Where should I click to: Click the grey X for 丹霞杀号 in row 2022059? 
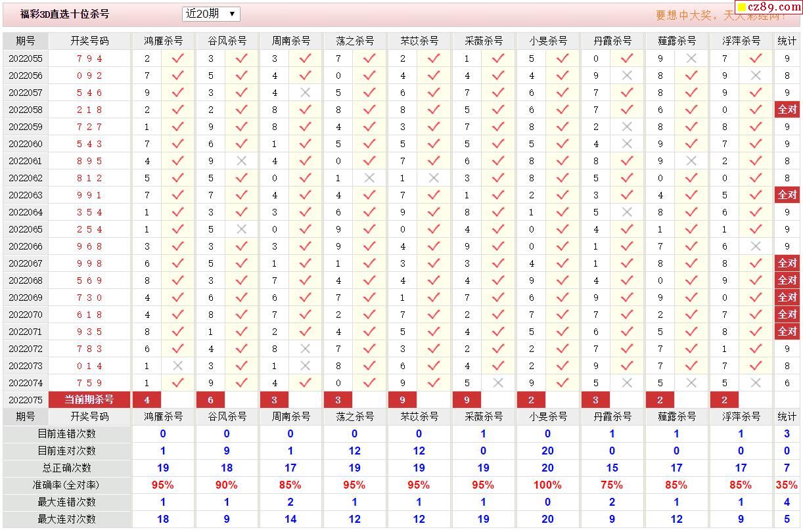tap(627, 127)
